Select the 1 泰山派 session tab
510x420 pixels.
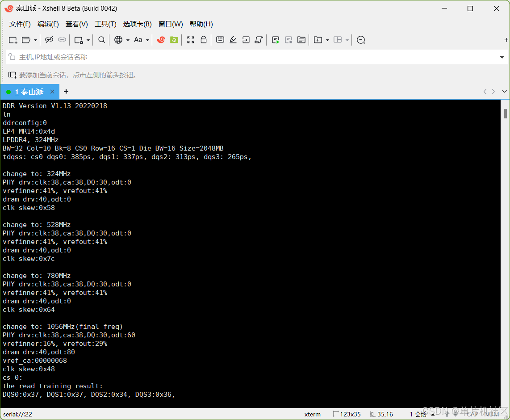[x=29, y=92]
